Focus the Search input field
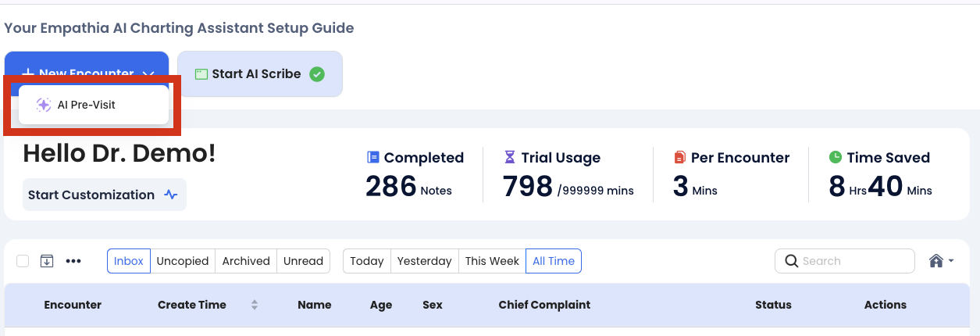Image resolution: width=980 pixels, height=336 pixels. [x=844, y=261]
